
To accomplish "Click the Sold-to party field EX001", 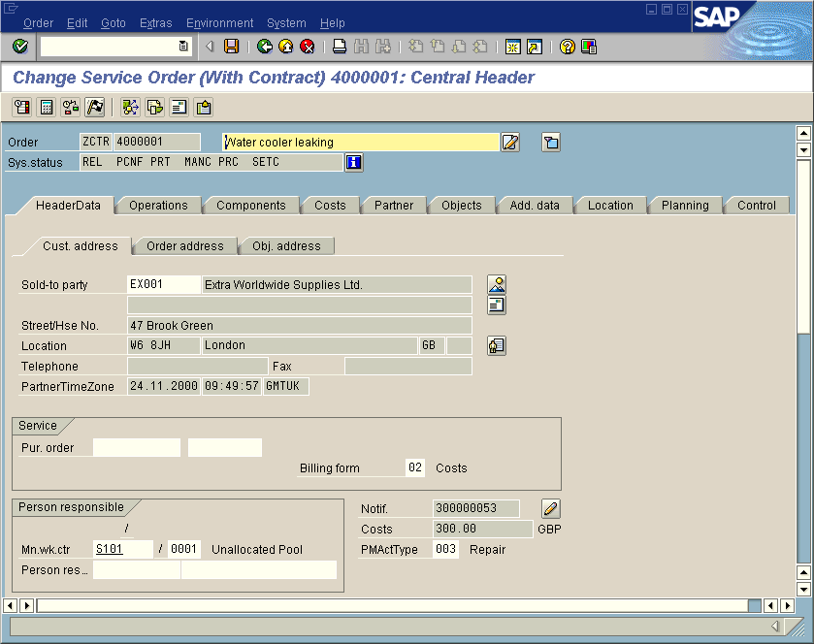I will point(164,284).
